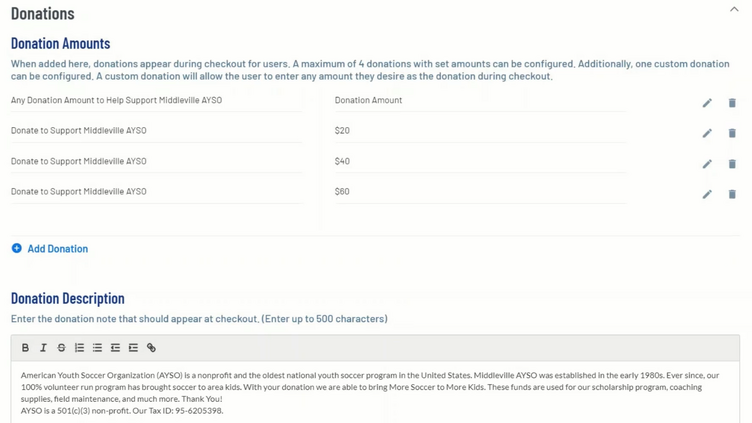Click into the donation description text area
752x423 pixels.
(375, 392)
